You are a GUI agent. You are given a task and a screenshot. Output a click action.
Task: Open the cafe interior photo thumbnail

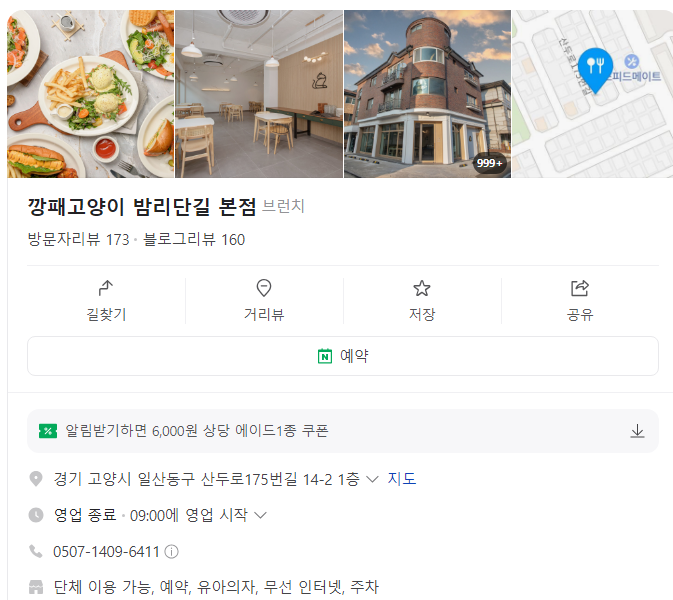tap(259, 94)
